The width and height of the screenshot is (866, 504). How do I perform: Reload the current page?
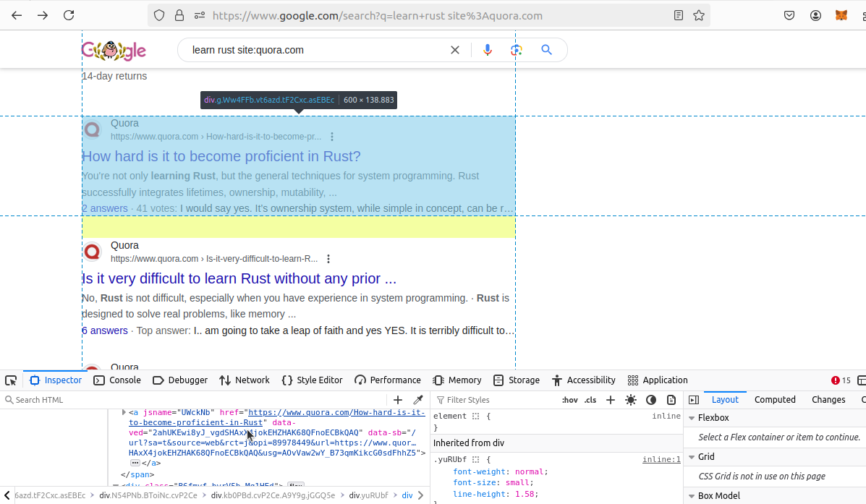pyautogui.click(x=69, y=15)
